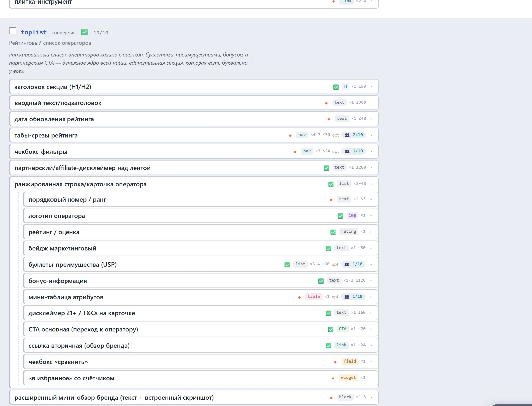The image size is (532, 406).
Task: Select the бонус-информация tree row
Action: coord(200,281)
